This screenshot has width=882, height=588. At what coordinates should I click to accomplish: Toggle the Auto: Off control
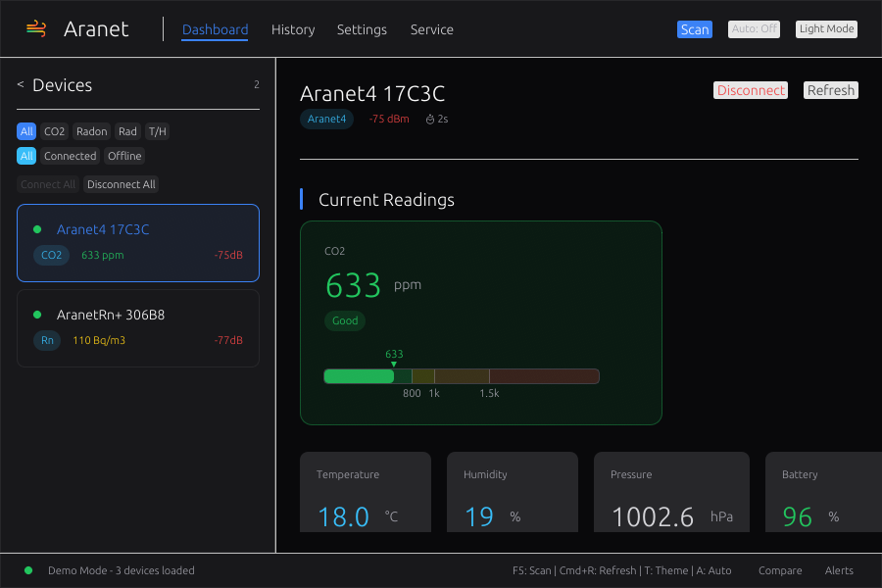(754, 28)
